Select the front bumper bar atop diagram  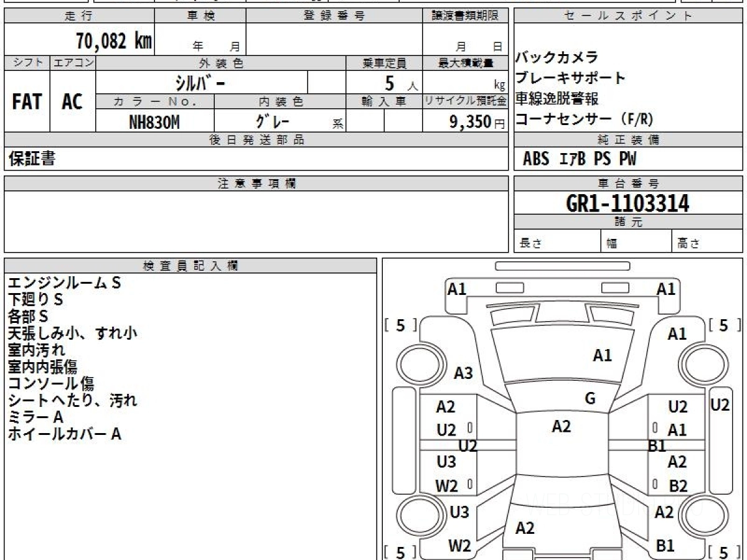[x=562, y=266]
